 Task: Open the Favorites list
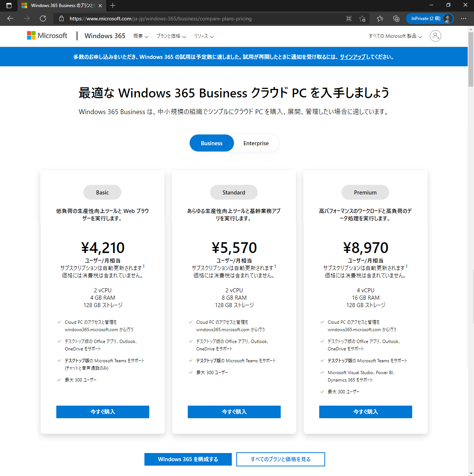point(380,19)
